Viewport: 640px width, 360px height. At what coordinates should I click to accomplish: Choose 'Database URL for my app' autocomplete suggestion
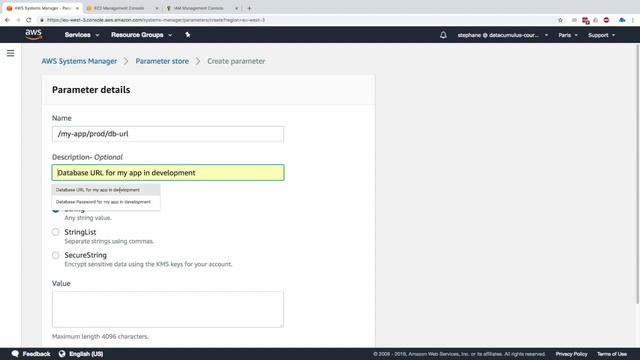(106, 190)
